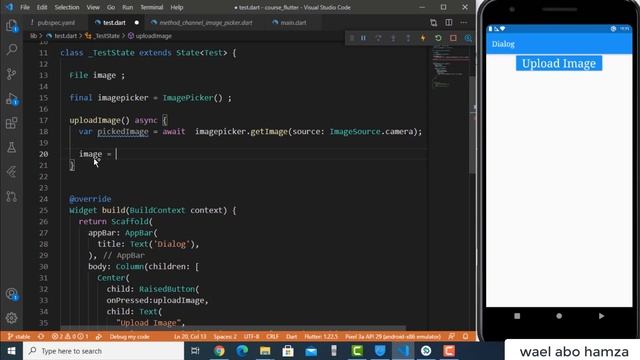Click the debug Step Out button
Image resolution: width=640 pixels, height=360 pixels.
point(408,38)
